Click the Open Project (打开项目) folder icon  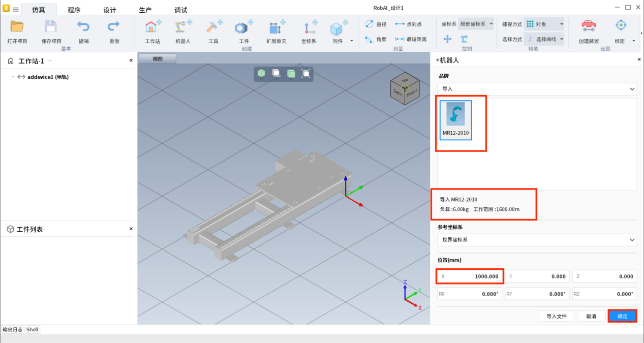(x=17, y=27)
